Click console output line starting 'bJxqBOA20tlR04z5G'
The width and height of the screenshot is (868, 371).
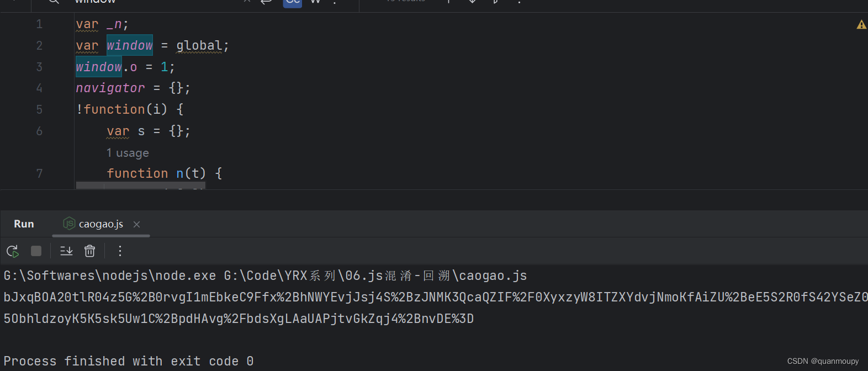click(x=436, y=297)
